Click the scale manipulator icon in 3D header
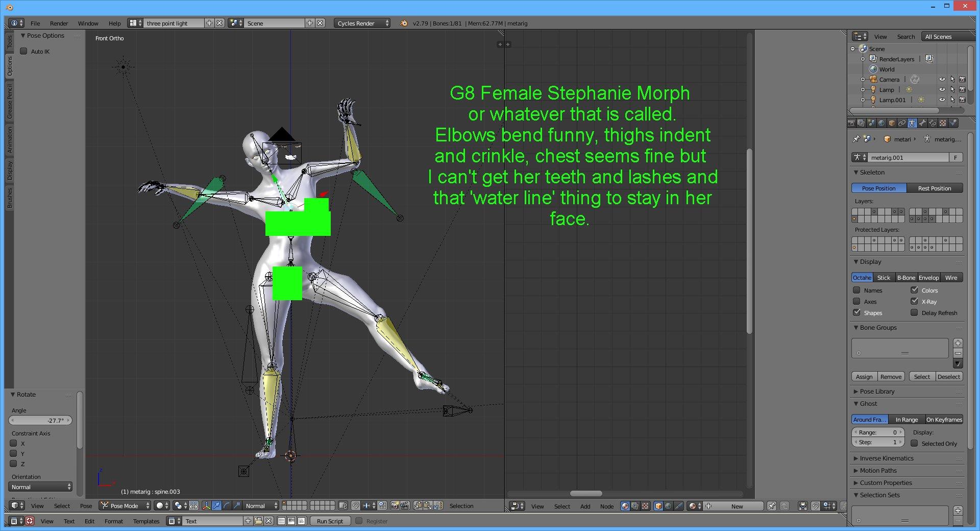Screen dimensions: 980x531 (237, 505)
